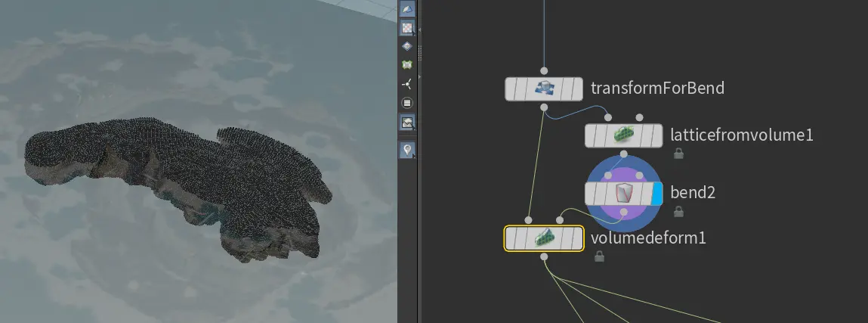Click the left input connector of bend2
This screenshot has width=868, height=323.
pyautogui.click(x=608, y=175)
